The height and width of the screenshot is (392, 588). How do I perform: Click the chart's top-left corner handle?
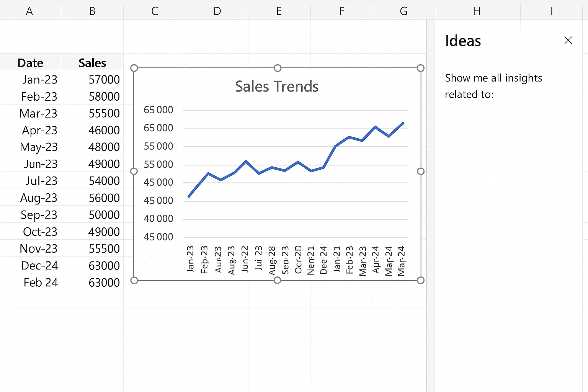click(x=134, y=68)
